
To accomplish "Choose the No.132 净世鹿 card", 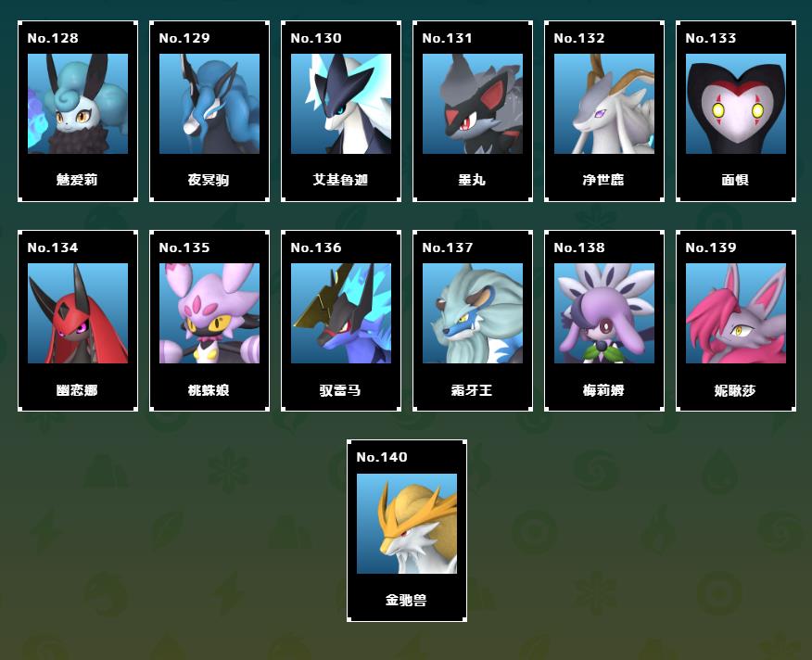I will coord(603,111).
